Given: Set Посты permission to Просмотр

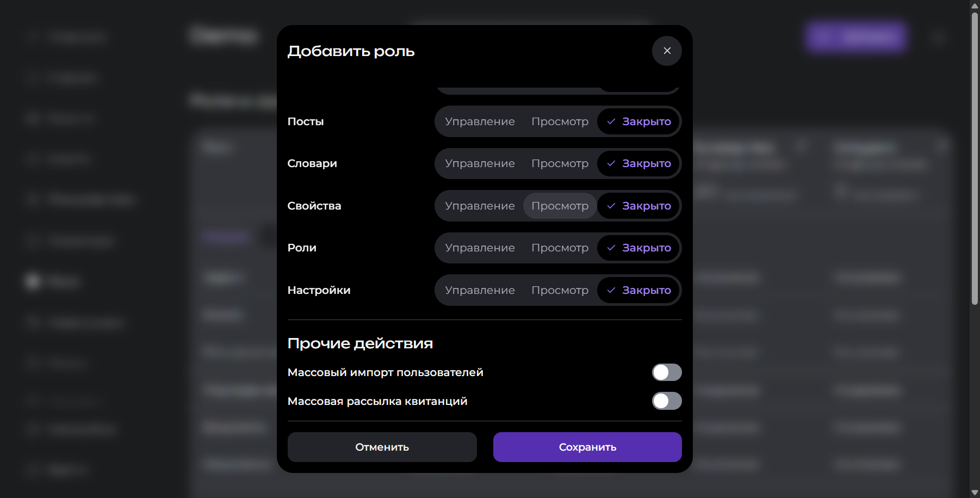Looking at the screenshot, I should pyautogui.click(x=560, y=121).
